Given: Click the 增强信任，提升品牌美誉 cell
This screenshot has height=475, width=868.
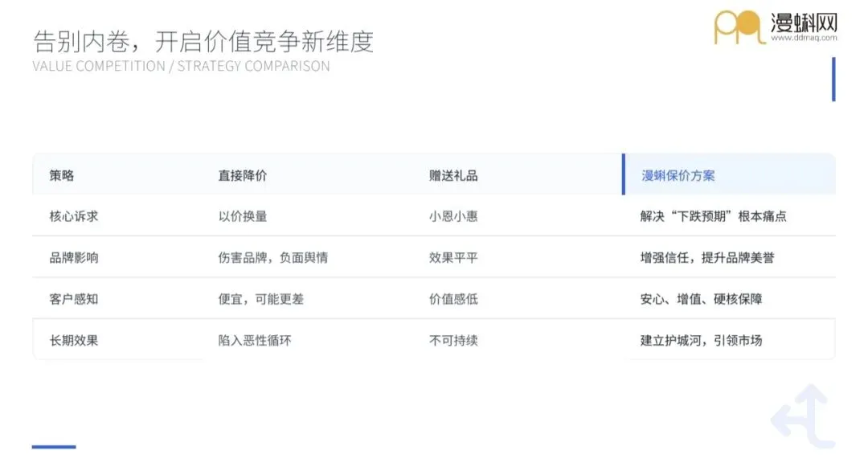Looking at the screenshot, I should click(707, 258).
